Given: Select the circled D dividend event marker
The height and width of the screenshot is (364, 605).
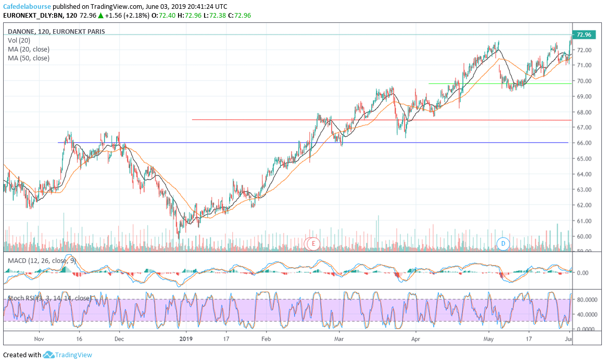Looking at the screenshot, I should [x=503, y=244].
